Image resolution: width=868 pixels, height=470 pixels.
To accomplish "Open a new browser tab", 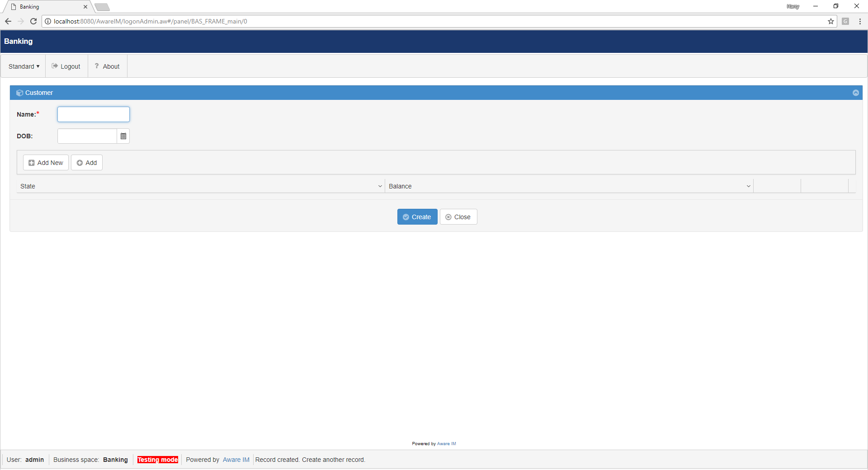I will [102, 7].
